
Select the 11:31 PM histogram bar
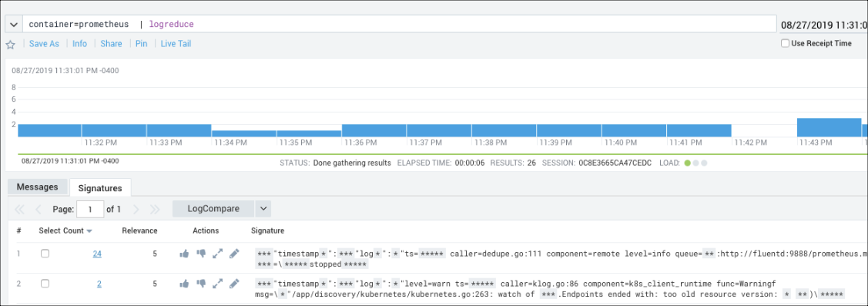point(49,131)
